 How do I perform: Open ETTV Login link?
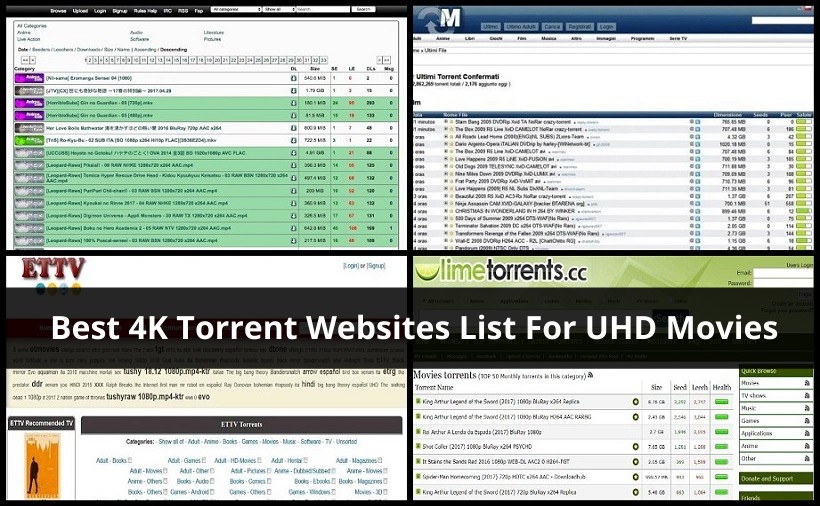click(350, 266)
